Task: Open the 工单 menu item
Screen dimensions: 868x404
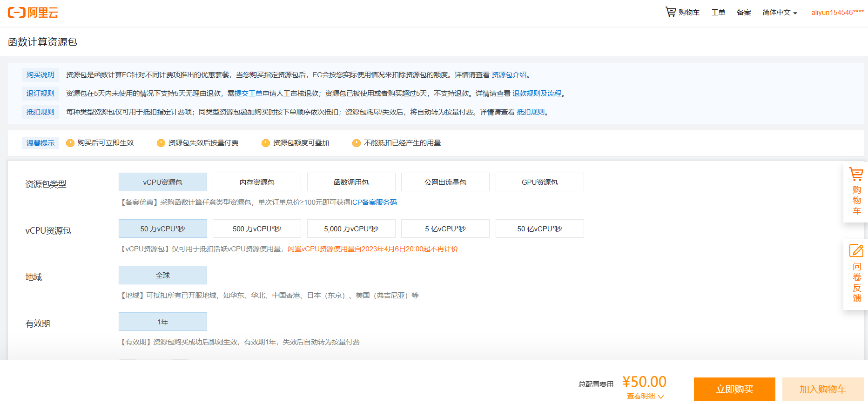Action: (x=718, y=13)
